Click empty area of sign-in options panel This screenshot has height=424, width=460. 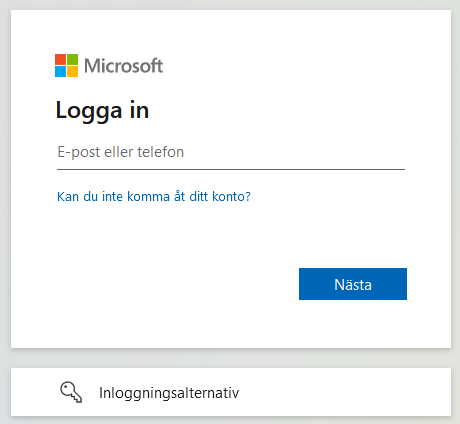pos(343,392)
